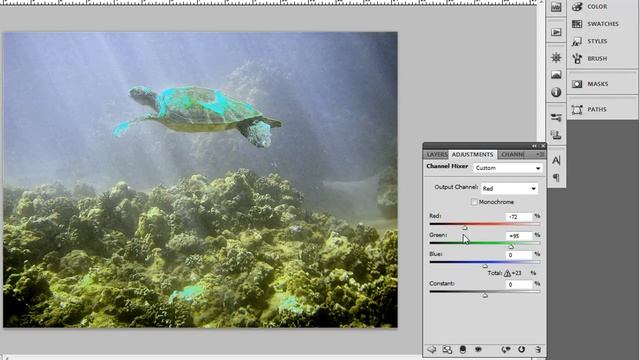
Task: Open the Navigator sun-wheel icon in dock
Action: (x=556, y=58)
